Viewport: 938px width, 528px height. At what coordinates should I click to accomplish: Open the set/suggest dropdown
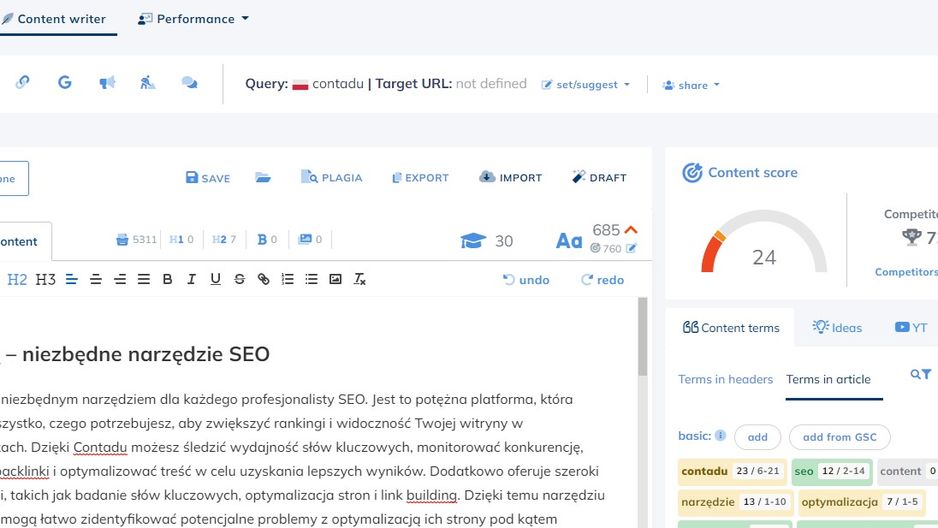586,85
